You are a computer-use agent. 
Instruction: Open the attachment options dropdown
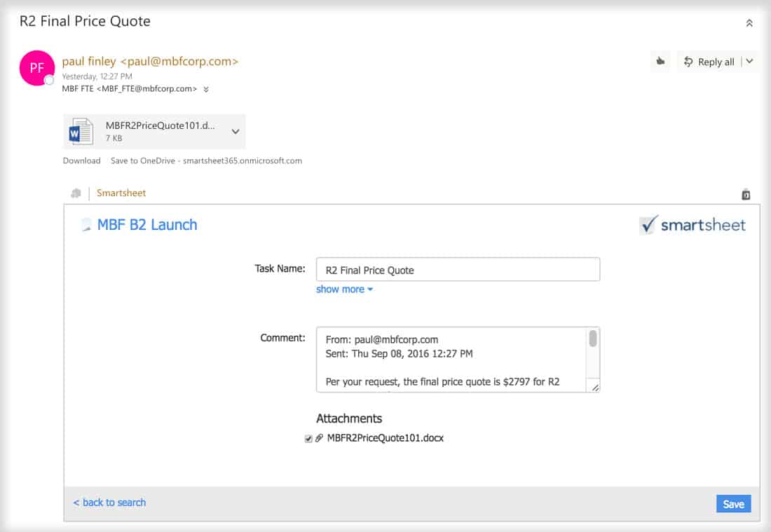coord(236,132)
